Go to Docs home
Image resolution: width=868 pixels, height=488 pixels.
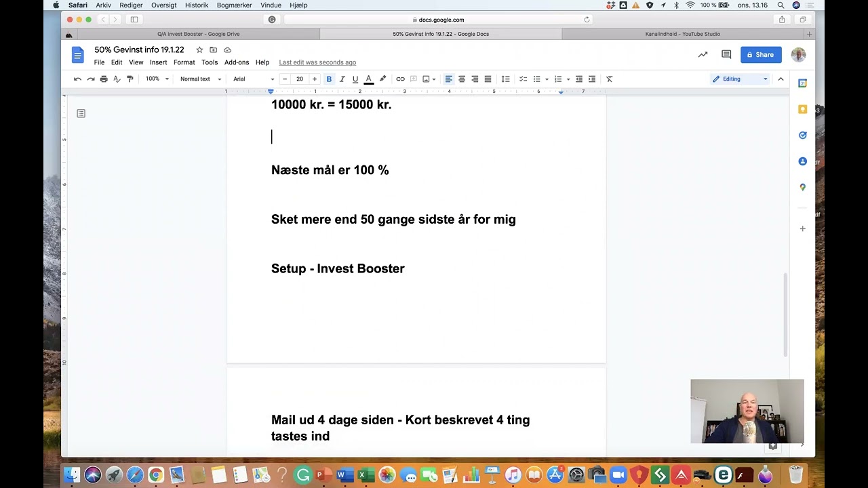(x=77, y=55)
